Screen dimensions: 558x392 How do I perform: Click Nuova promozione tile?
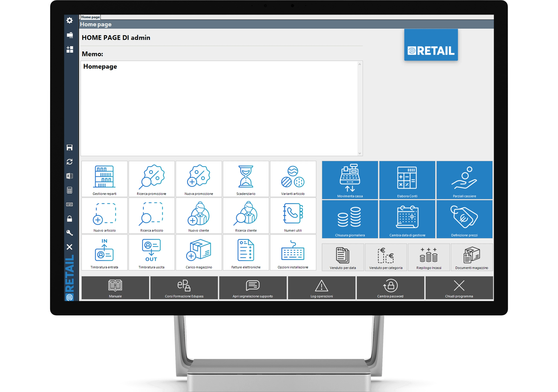tap(198, 179)
